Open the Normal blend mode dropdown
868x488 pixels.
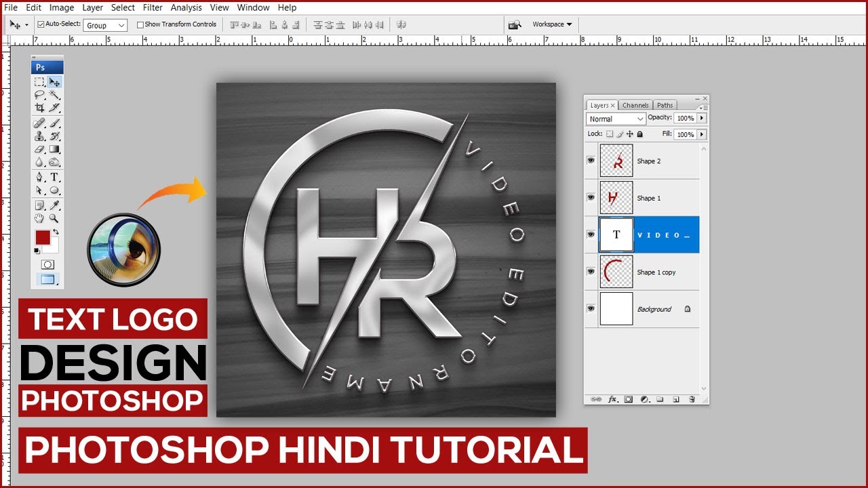tap(616, 119)
